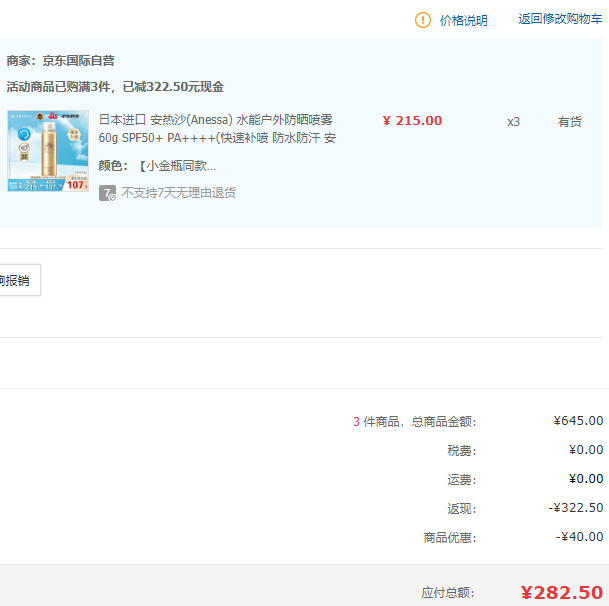Open the 日本进口 安热沙(Anessa) product title

click(x=217, y=129)
